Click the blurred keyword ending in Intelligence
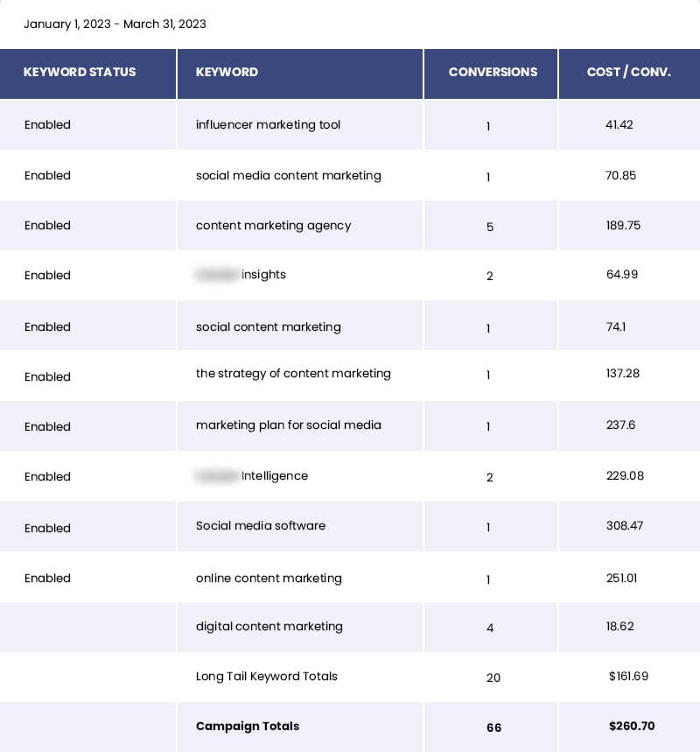The width and height of the screenshot is (700, 752). (252, 475)
